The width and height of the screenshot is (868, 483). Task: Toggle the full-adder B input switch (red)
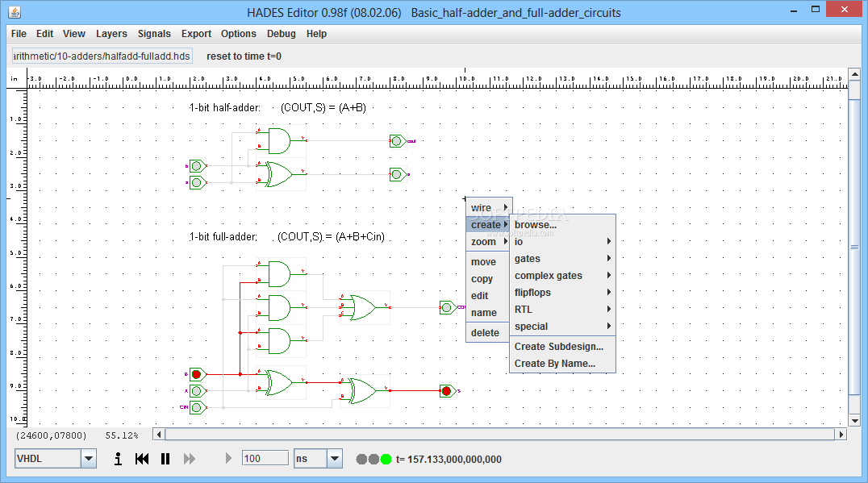pos(197,375)
